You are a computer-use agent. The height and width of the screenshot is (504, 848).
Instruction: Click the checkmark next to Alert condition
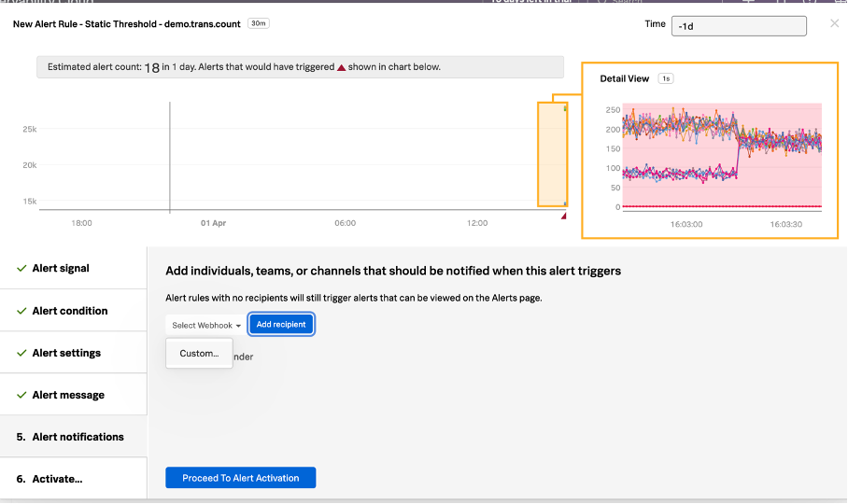21,311
